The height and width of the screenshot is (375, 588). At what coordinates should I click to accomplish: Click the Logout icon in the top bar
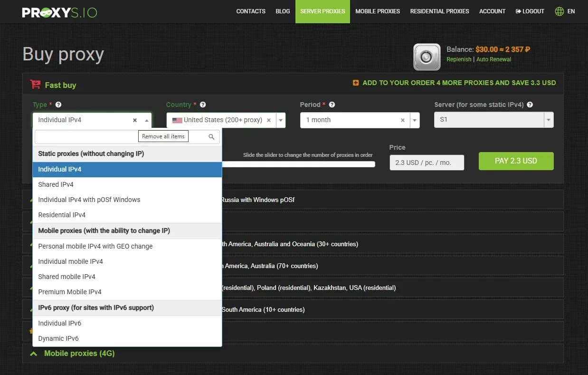517,11
